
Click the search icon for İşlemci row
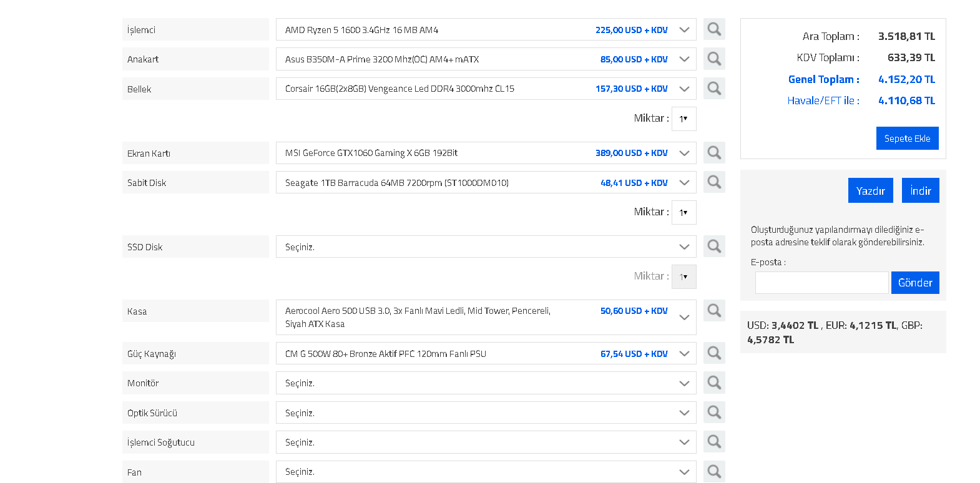click(714, 29)
